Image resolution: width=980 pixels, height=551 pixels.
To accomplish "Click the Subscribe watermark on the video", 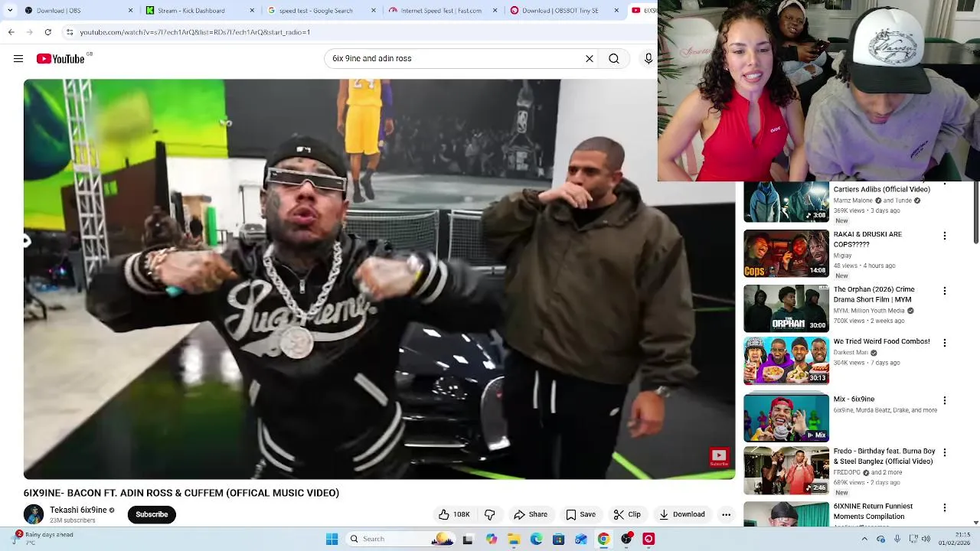I will coord(719,457).
